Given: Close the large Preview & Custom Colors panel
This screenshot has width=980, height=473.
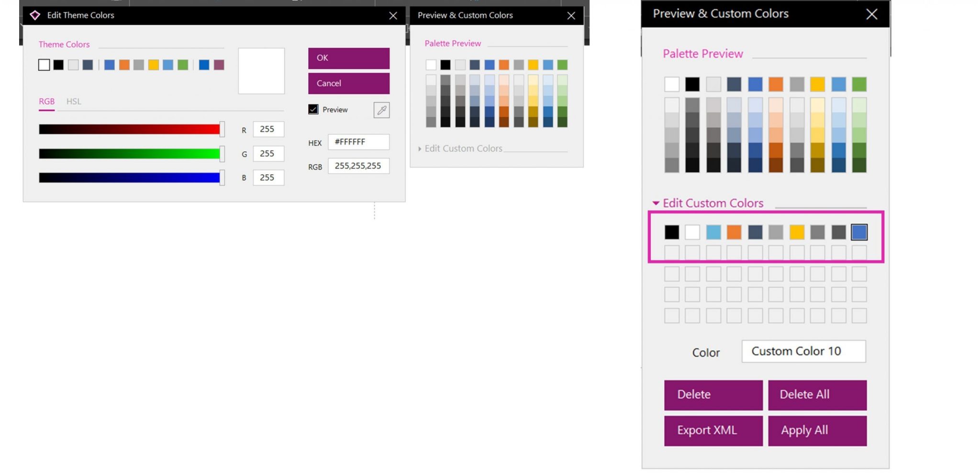Looking at the screenshot, I should pos(871,14).
